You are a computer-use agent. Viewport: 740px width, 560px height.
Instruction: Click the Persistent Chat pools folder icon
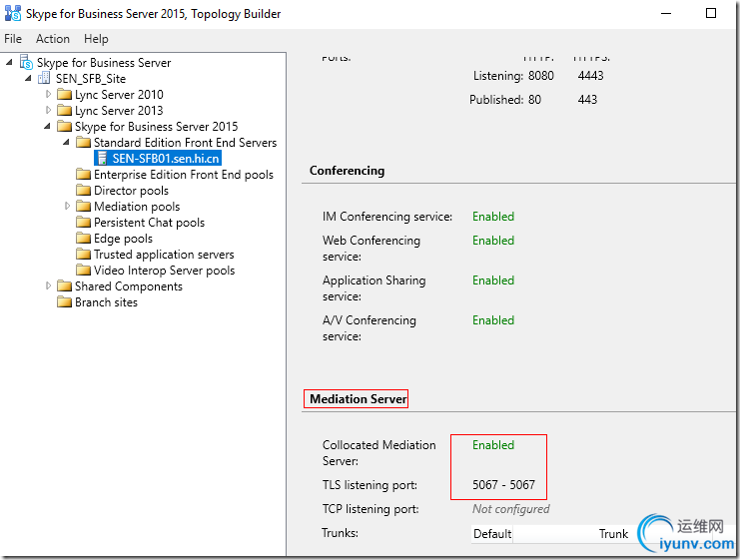click(83, 223)
